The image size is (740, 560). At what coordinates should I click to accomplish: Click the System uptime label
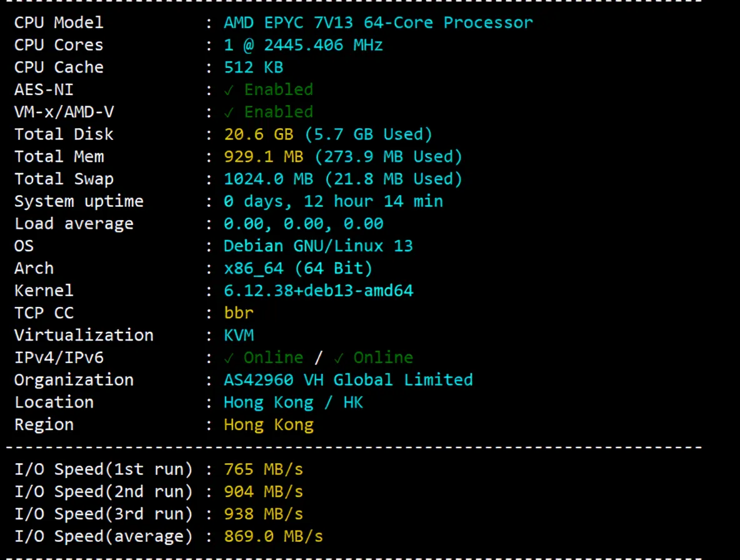pos(79,201)
